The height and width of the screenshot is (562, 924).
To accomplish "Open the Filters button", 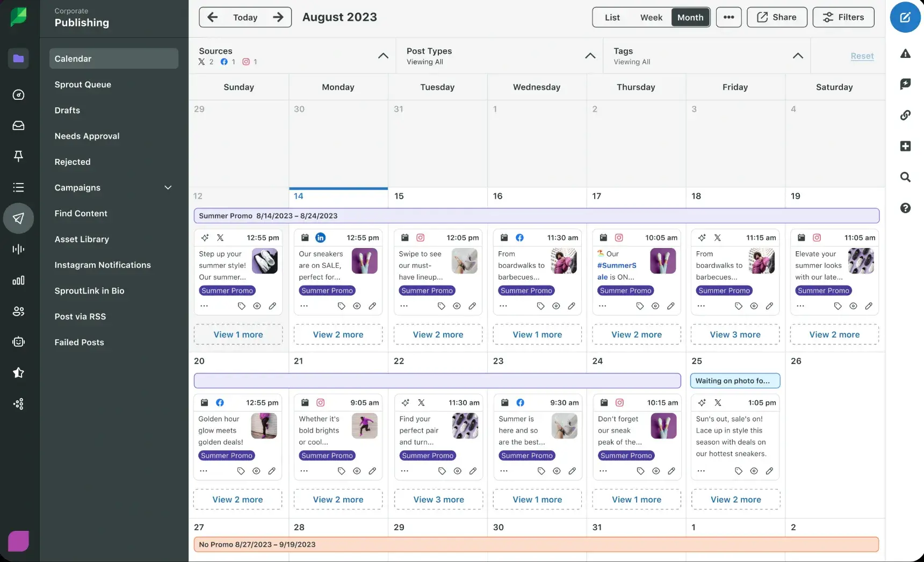I will (x=843, y=17).
